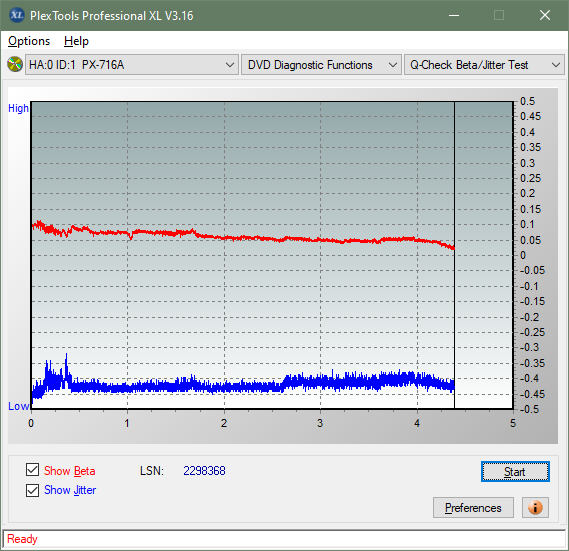This screenshot has width=569, height=551.
Task: Click the vertical end marker line on graph
Action: [454, 255]
